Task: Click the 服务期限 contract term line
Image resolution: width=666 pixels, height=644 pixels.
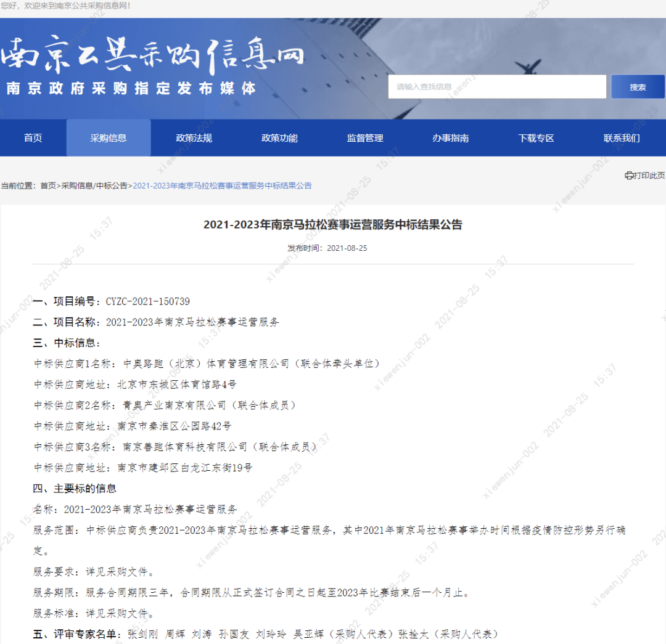Action: tap(251, 593)
